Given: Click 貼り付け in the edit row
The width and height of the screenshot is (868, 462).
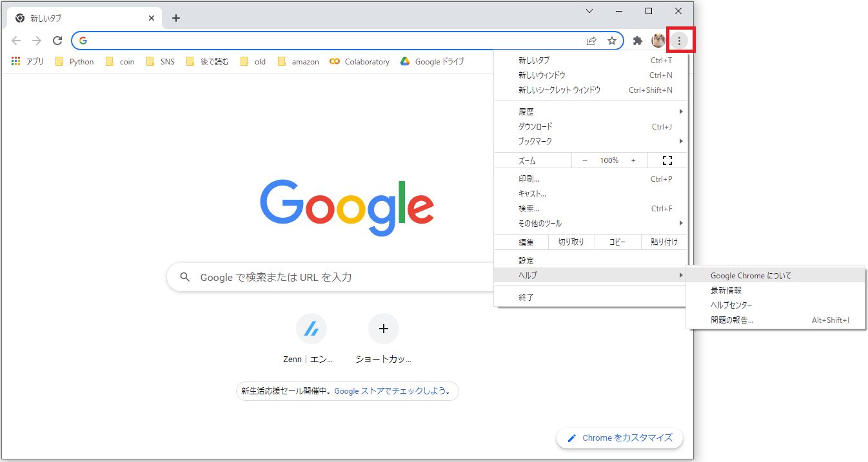Looking at the screenshot, I should [x=664, y=242].
